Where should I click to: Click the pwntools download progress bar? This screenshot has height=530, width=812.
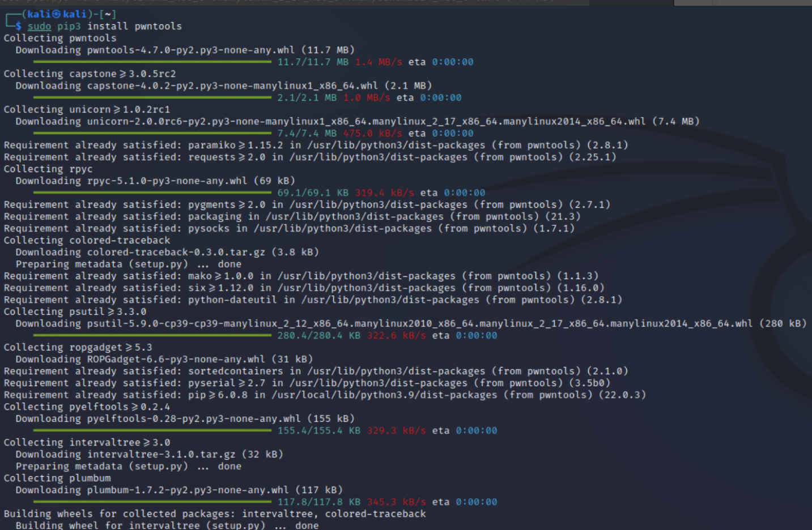click(x=152, y=62)
